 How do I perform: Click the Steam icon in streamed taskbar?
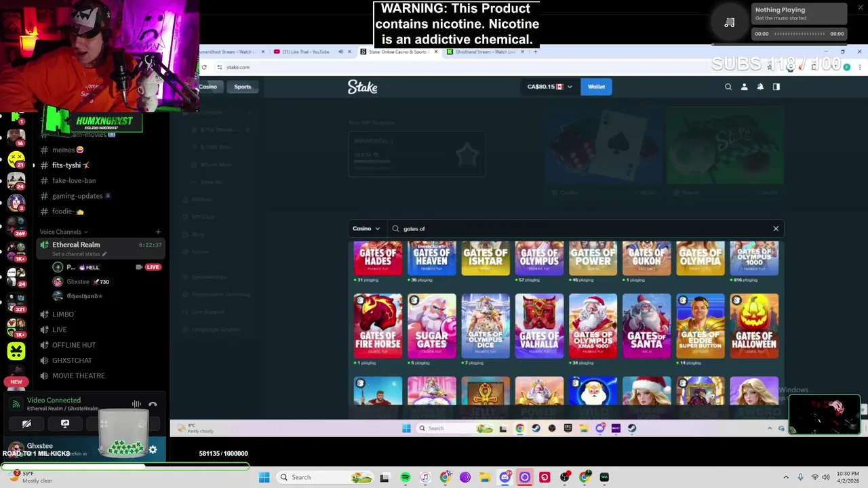pos(536,428)
